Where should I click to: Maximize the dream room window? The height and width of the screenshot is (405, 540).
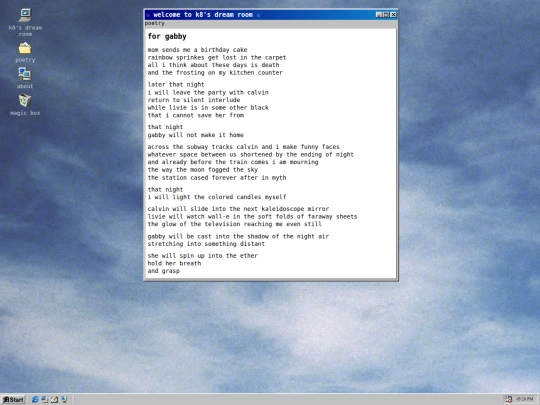pos(386,14)
